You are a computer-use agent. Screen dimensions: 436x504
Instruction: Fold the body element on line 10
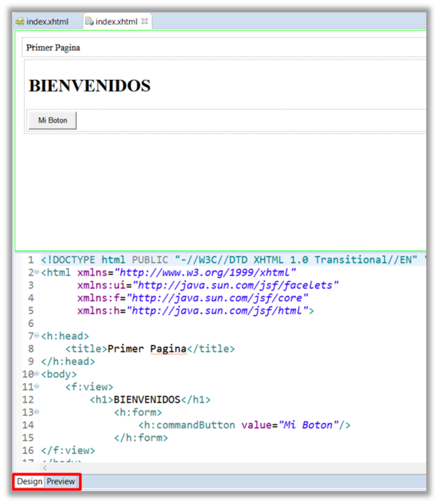pyautogui.click(x=36, y=375)
